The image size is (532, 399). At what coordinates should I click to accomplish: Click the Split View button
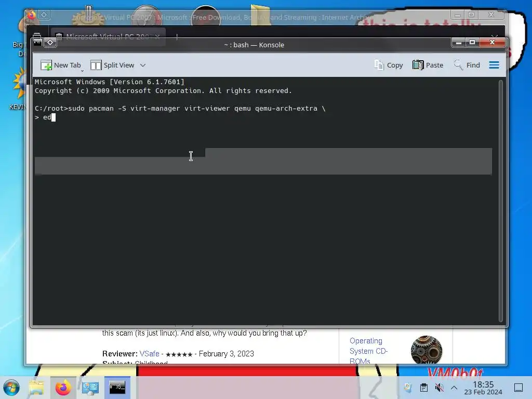[112, 65]
